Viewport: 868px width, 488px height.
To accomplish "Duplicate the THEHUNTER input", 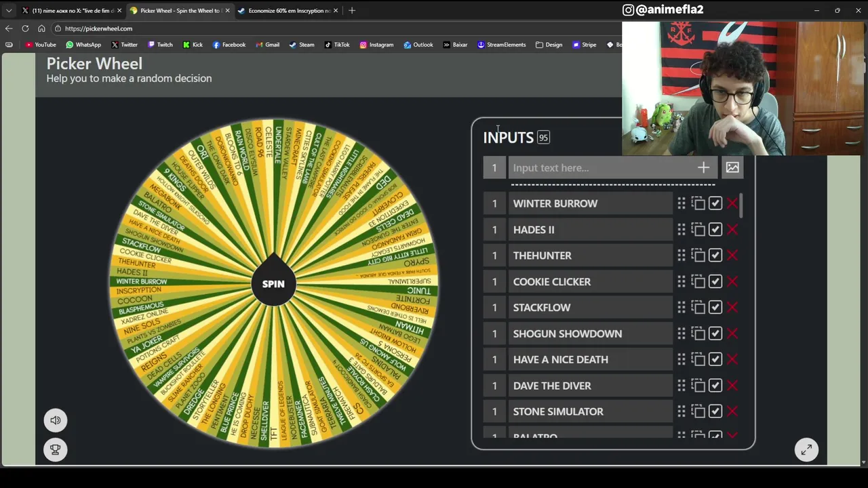I will click(698, 256).
